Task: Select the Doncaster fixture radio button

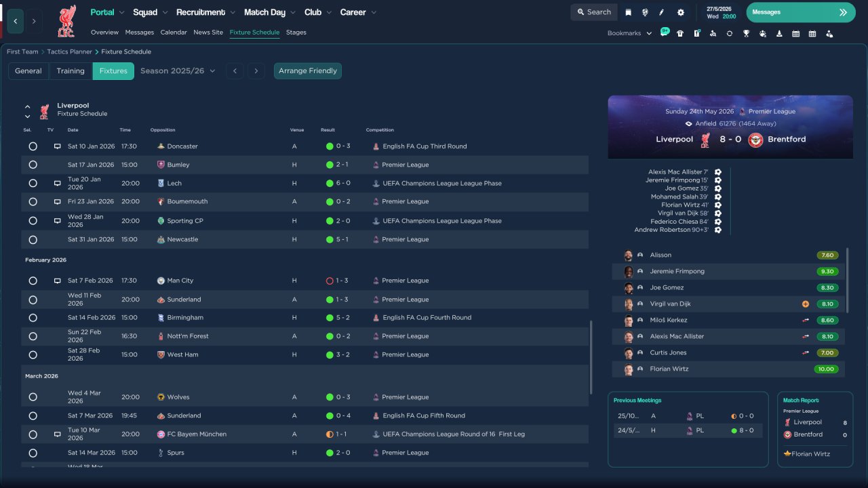Action: (33, 146)
